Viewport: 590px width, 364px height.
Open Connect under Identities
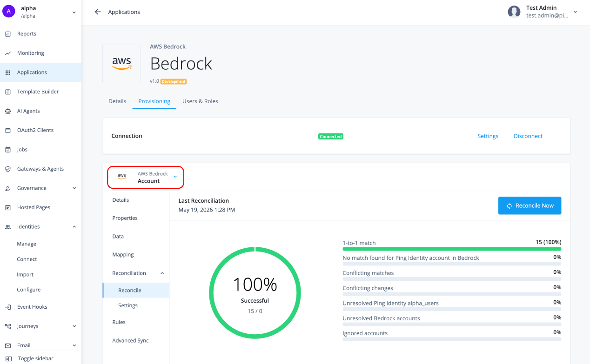(x=27, y=259)
